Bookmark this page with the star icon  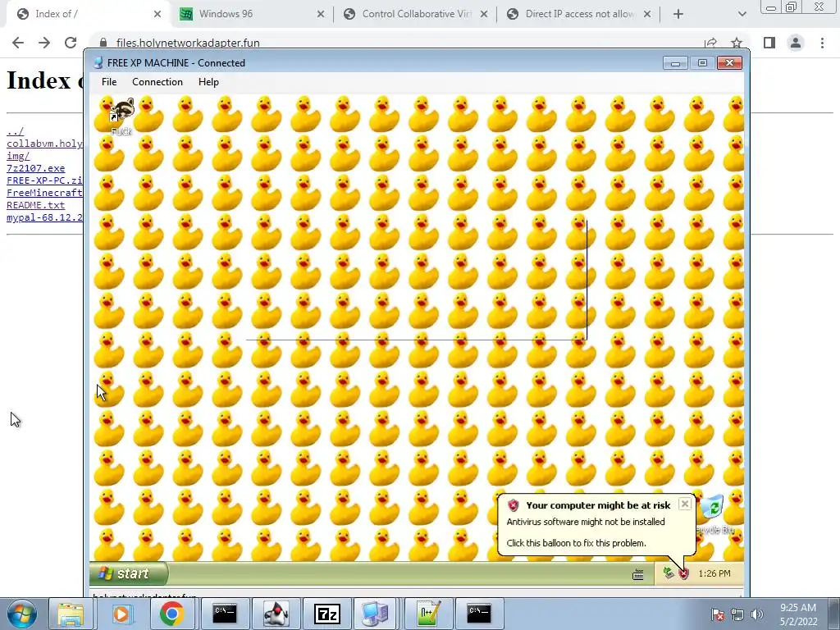click(737, 43)
